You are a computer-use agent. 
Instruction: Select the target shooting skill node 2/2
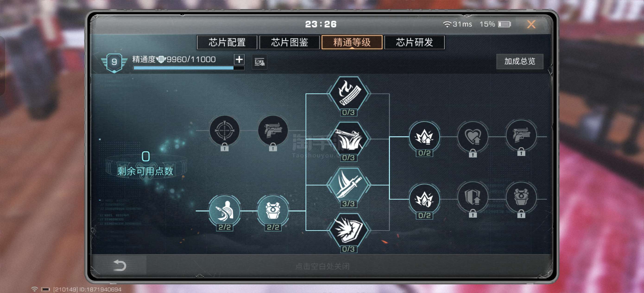[x=224, y=211]
